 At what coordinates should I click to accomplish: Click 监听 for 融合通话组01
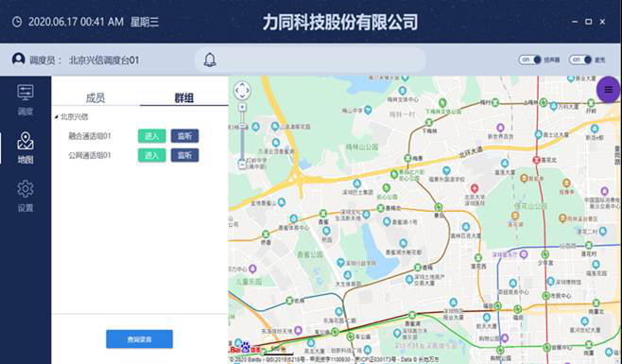[x=185, y=136]
